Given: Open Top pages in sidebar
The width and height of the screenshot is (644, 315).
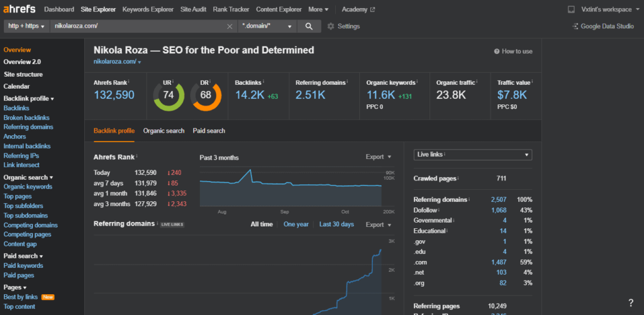Looking at the screenshot, I should click(x=18, y=196).
